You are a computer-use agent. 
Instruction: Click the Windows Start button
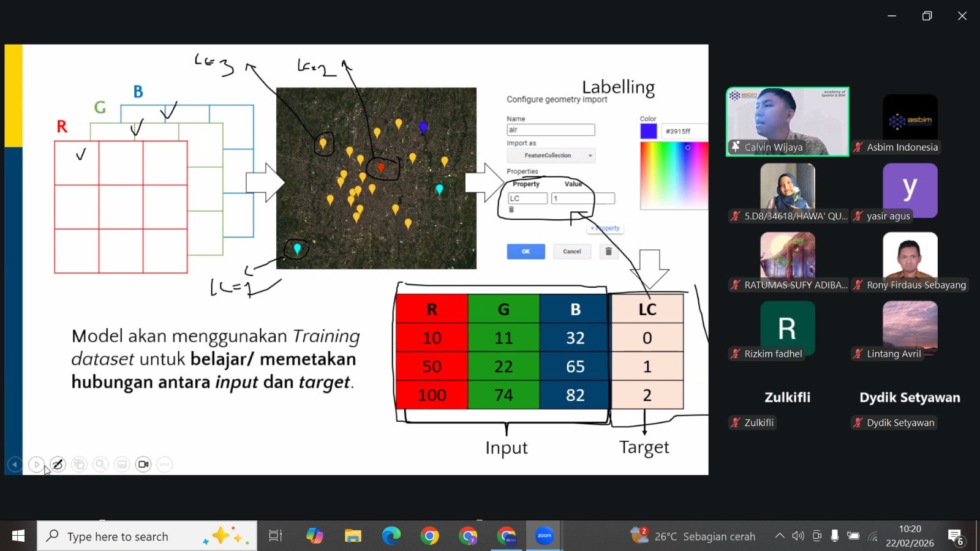18,536
